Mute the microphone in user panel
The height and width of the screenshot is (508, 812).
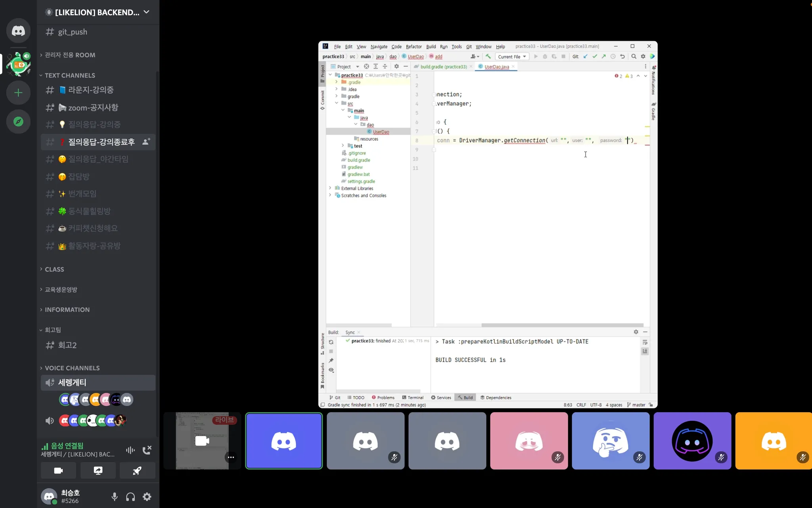(115, 497)
